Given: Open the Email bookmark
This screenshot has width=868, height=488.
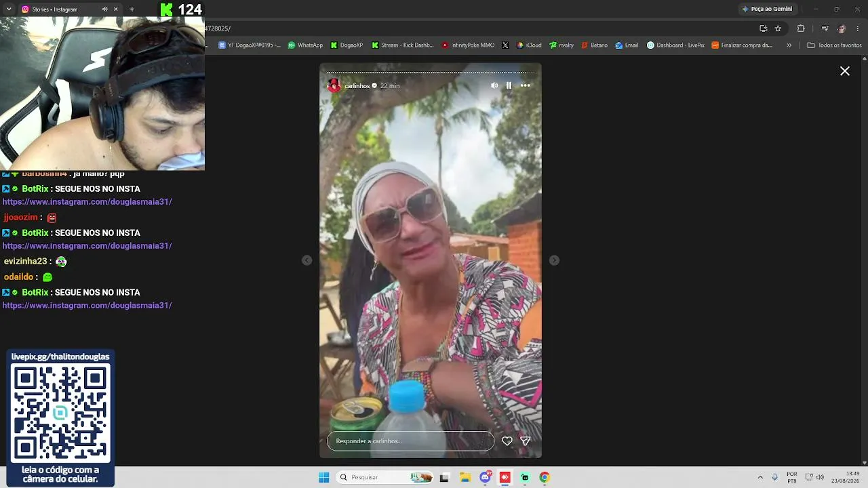Looking at the screenshot, I should coord(627,45).
